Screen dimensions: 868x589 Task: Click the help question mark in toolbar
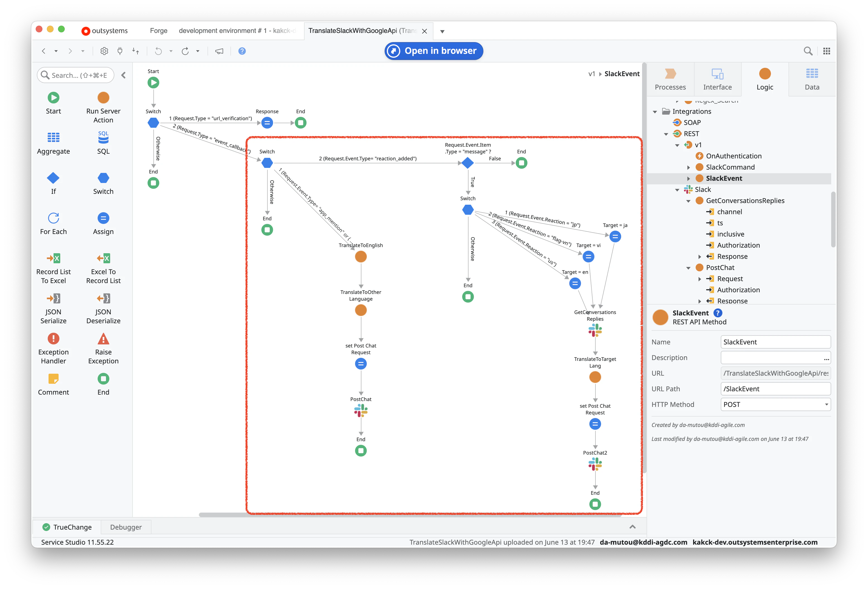(242, 51)
